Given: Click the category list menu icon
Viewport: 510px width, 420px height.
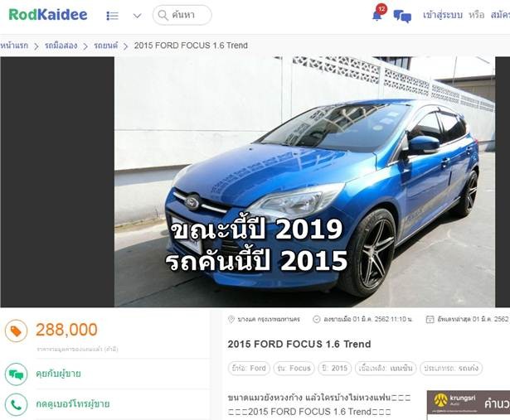Looking at the screenshot, I should point(113,15).
